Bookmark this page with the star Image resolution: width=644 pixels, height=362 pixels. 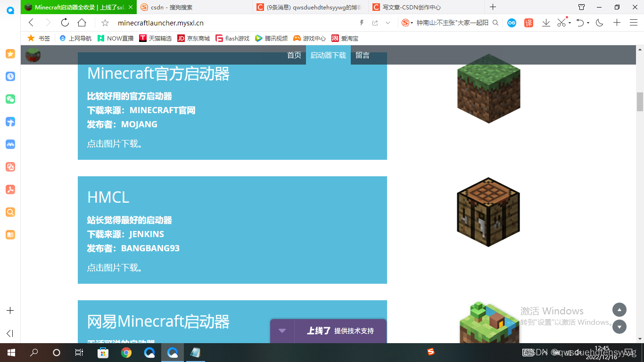pyautogui.click(x=105, y=23)
